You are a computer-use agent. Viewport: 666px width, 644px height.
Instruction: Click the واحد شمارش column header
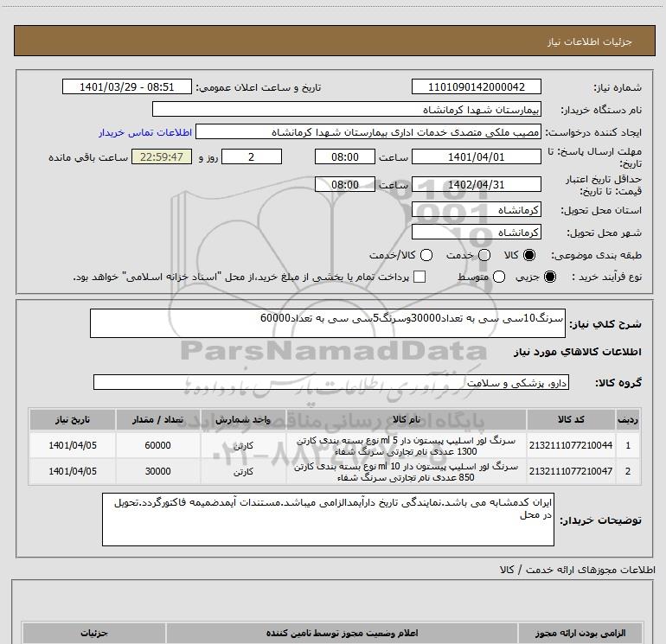click(243, 419)
